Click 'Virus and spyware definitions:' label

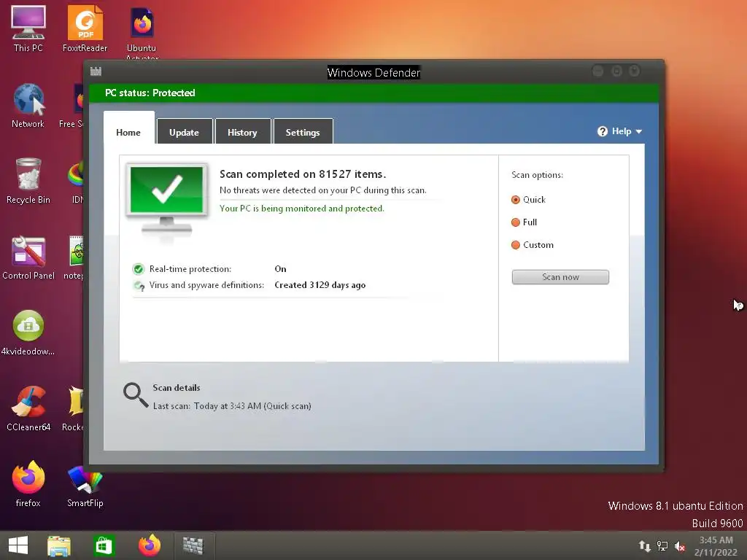(x=206, y=285)
